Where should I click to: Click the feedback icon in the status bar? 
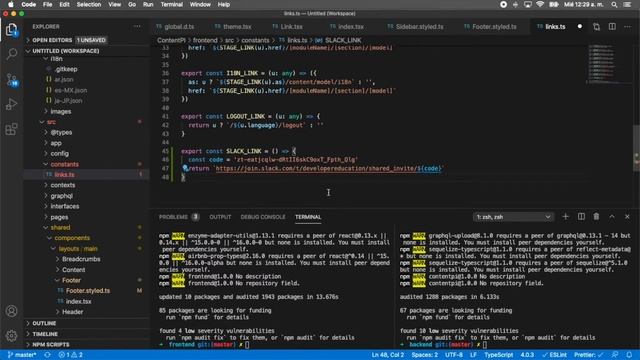tap(615, 355)
